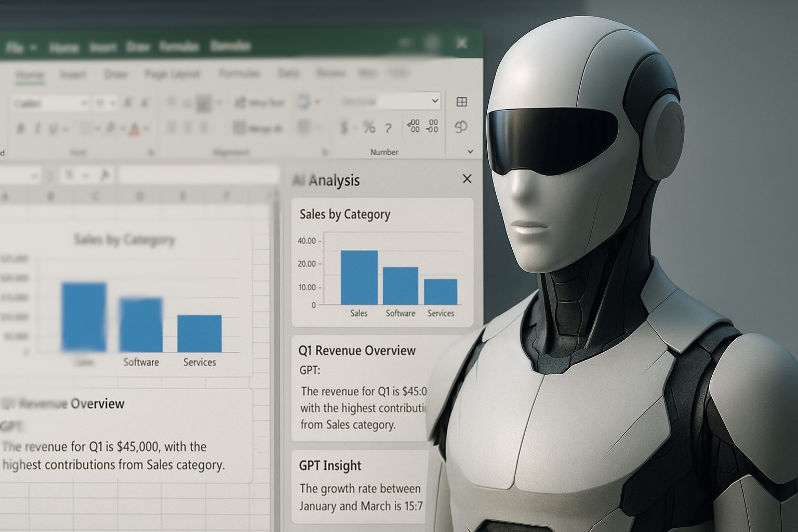Screen dimensions: 798x532
Task: Click the Sales by Category title in AI panel
Action: tap(345, 215)
